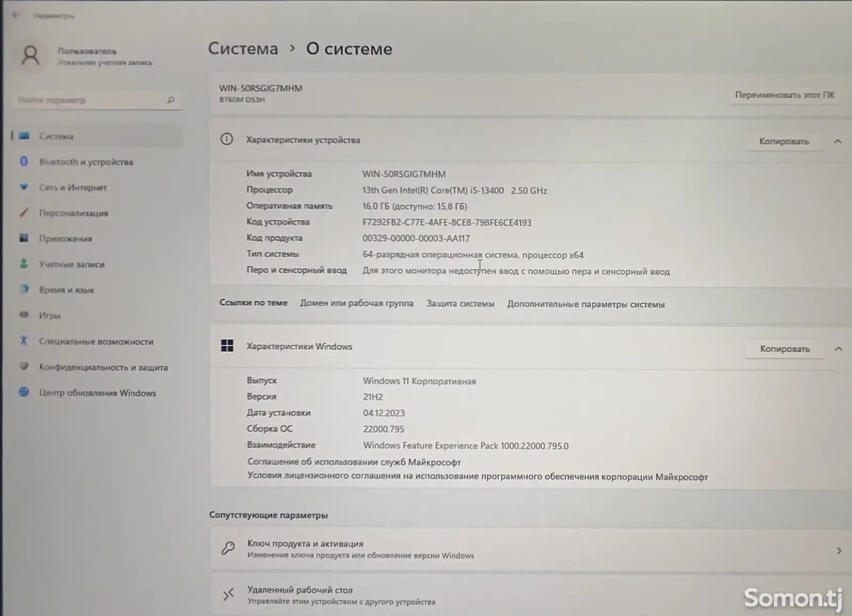Click Windows 11 Корпоративная edition text

(419, 381)
